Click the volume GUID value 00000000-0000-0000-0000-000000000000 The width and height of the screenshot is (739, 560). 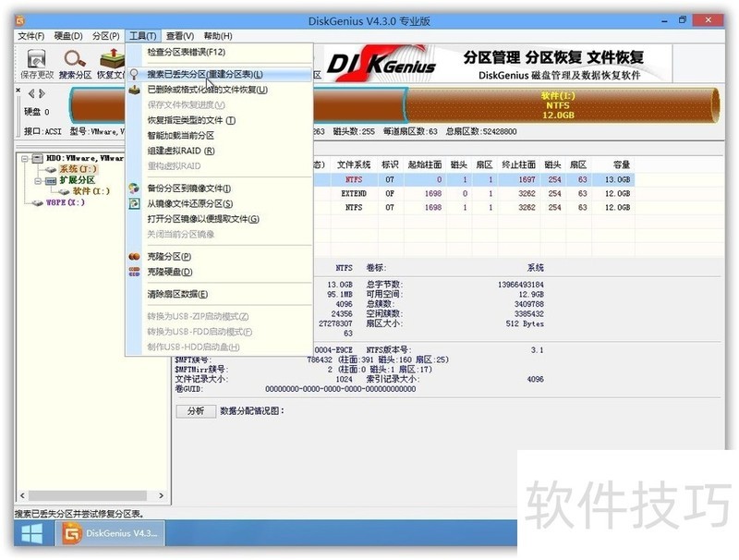[x=340, y=389]
